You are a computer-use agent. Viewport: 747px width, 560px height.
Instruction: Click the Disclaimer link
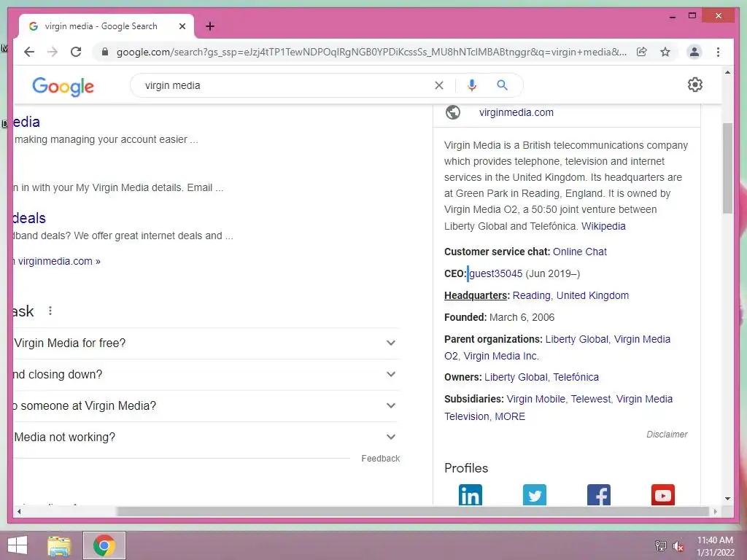pyautogui.click(x=667, y=435)
